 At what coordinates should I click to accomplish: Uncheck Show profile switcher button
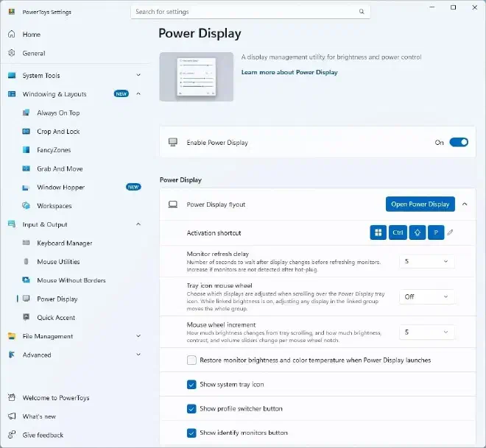191,409
